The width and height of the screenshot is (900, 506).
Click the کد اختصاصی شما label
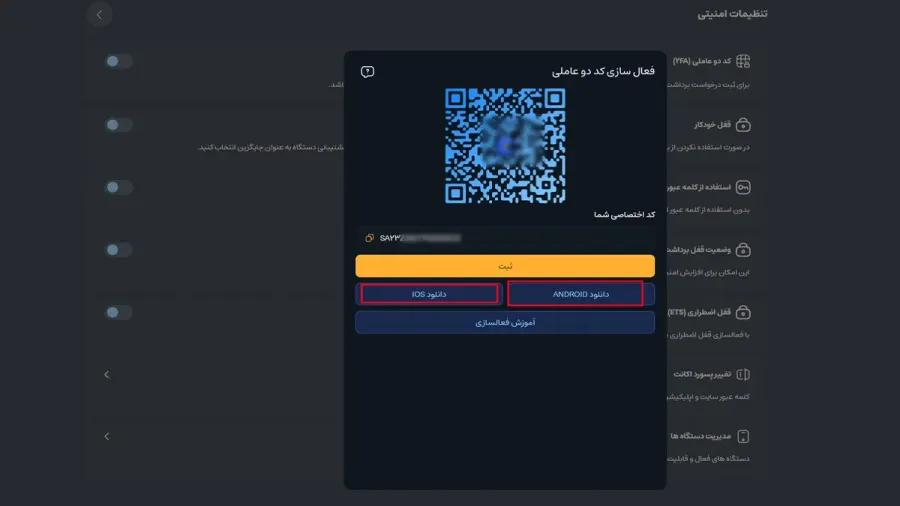tap(624, 215)
